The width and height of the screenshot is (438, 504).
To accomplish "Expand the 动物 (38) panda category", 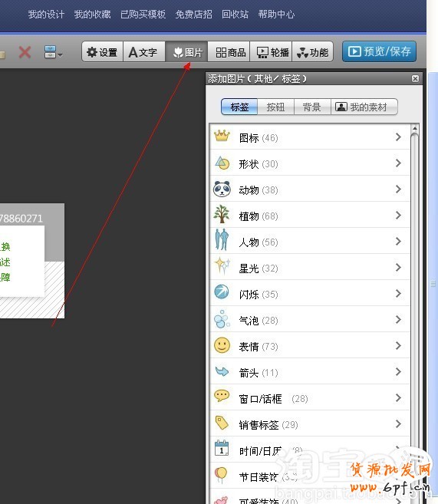I will (310, 189).
